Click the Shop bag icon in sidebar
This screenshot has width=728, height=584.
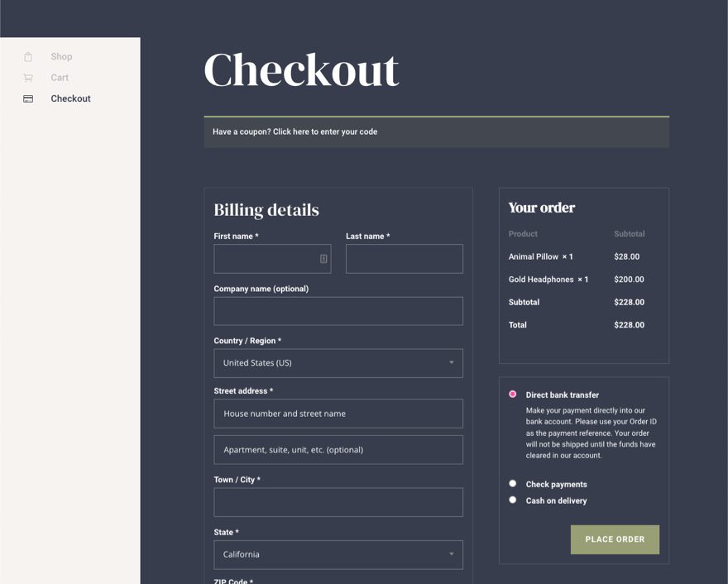point(26,56)
